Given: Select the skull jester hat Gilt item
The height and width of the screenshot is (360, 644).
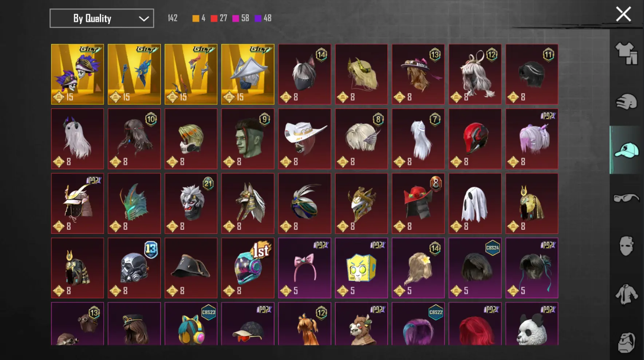Looking at the screenshot, I should coord(78,74).
